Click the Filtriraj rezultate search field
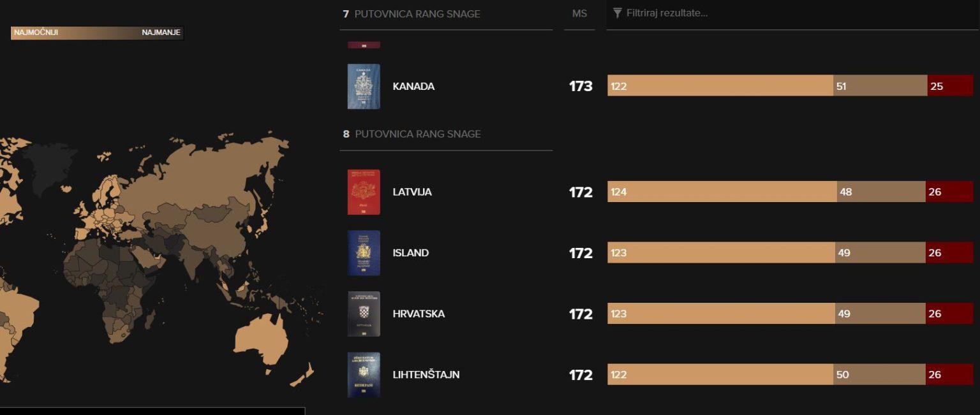Viewport: 980px width, 415px height. (702, 11)
